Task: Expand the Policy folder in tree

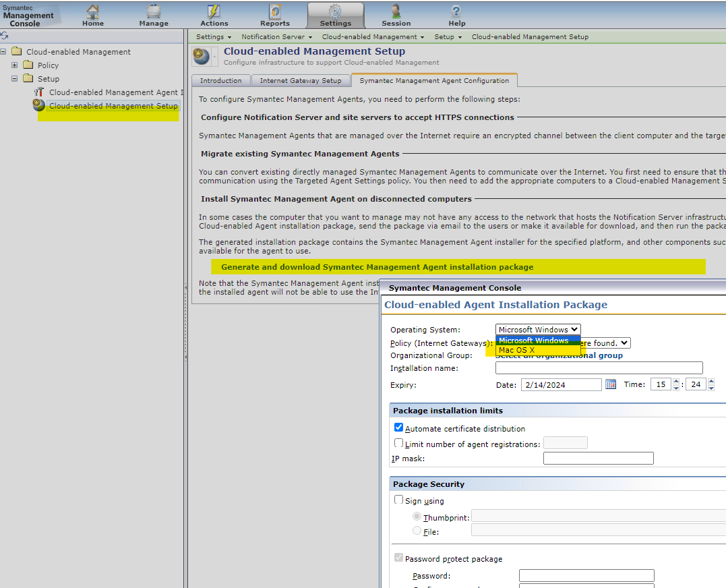Action: pos(15,65)
